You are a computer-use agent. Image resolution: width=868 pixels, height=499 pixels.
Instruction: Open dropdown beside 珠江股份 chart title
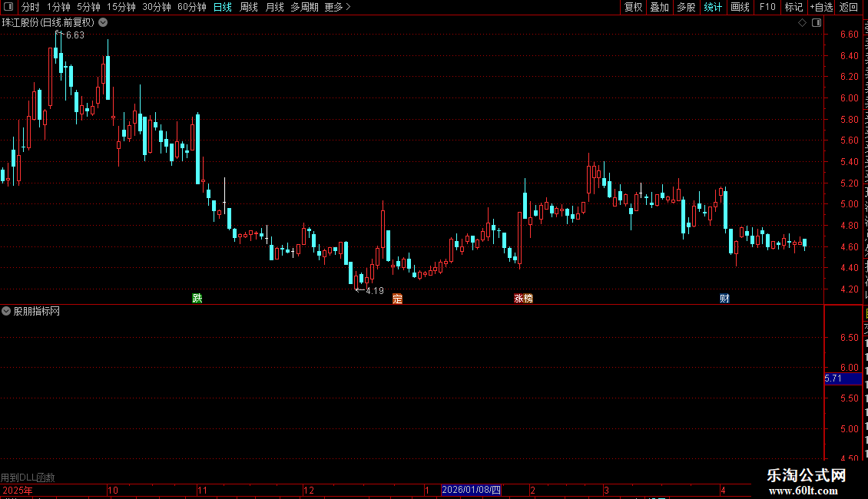(103, 23)
